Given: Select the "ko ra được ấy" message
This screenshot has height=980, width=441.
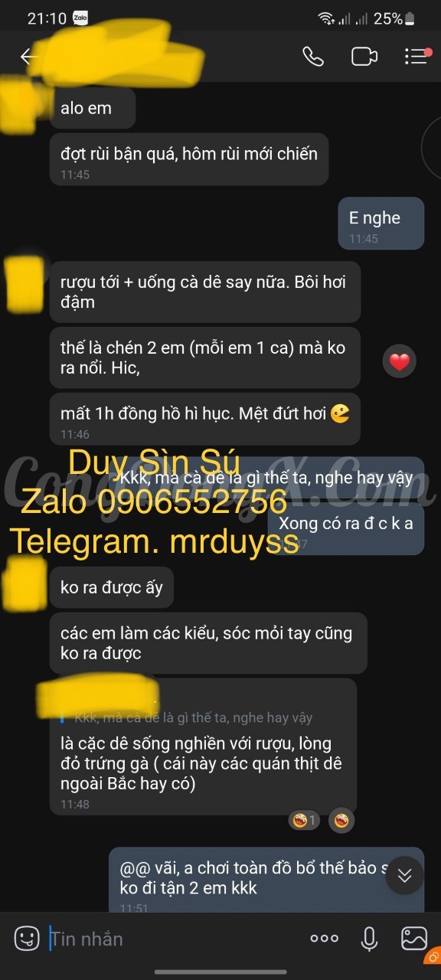Looking at the screenshot, I should pyautogui.click(x=112, y=588).
